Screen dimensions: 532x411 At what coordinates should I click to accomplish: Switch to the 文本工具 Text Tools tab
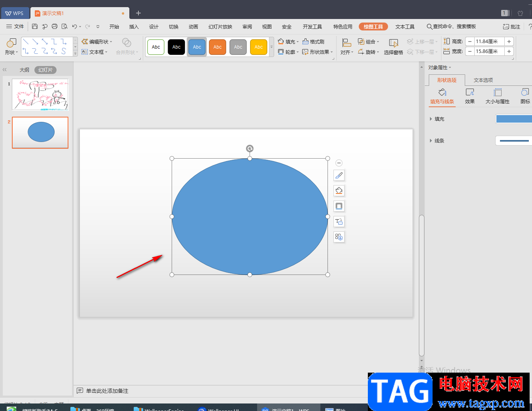(405, 27)
